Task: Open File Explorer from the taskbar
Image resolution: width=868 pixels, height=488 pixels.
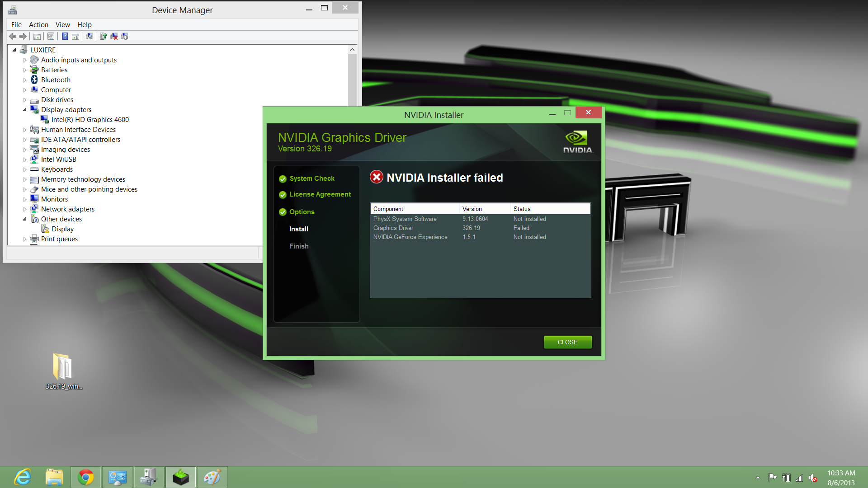Action: click(x=54, y=477)
